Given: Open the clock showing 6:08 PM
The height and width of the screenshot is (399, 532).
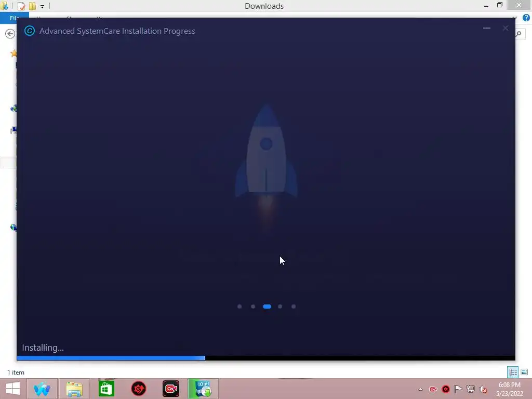Looking at the screenshot, I should (x=509, y=389).
